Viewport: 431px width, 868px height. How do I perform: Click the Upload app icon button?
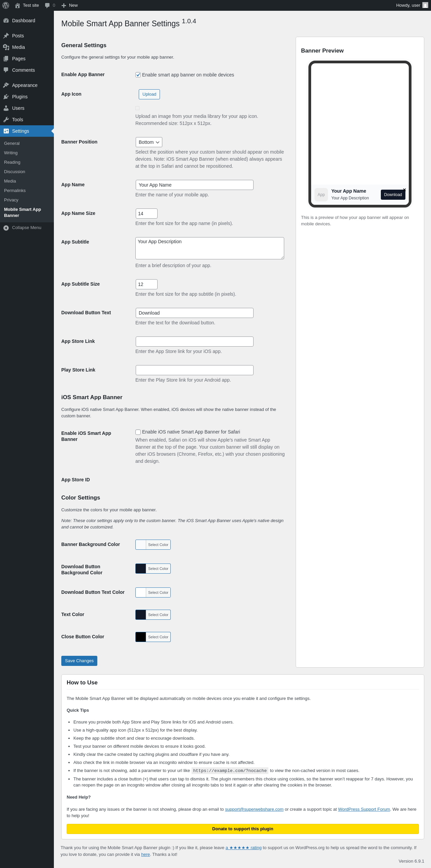point(149,94)
